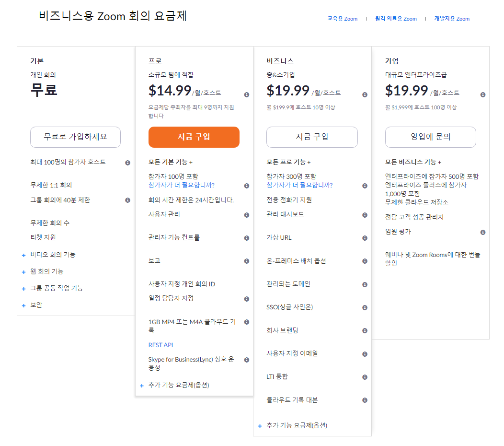
Task: Click 엔터프라이즈에 참가자 500명 포함 text
Action: tap(432, 176)
